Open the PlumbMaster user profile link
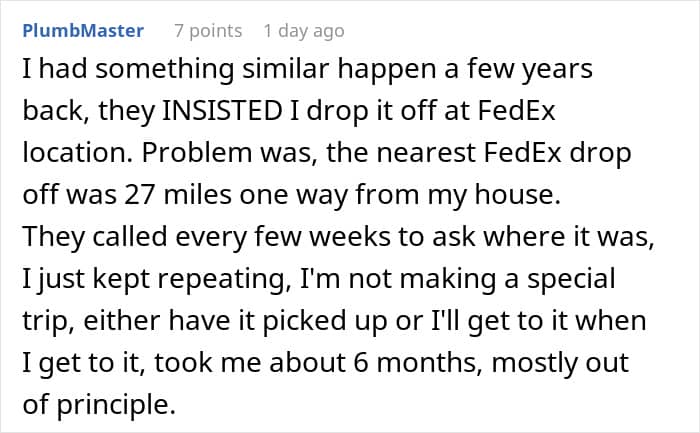Screen dimensions: 700x433 coord(82,31)
